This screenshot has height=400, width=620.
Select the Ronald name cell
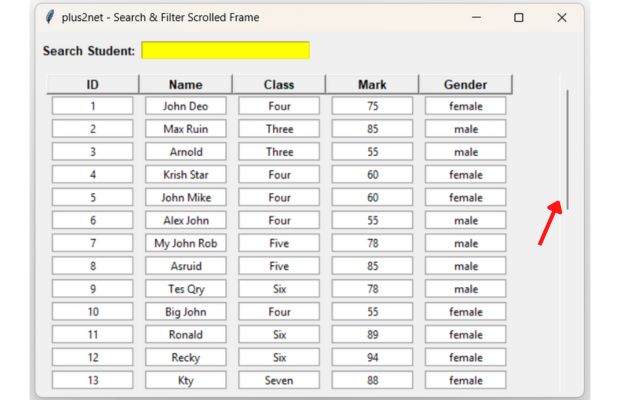click(x=186, y=335)
